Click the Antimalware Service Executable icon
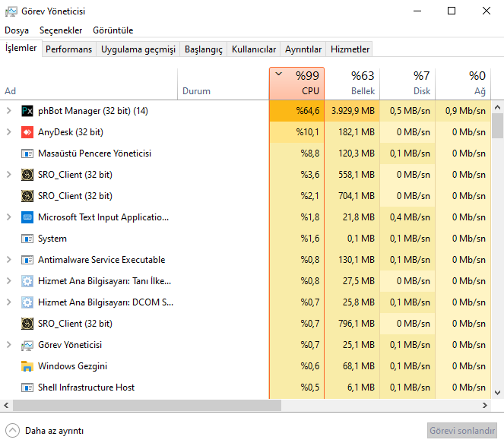The height and width of the screenshot is (446, 504). tap(27, 260)
